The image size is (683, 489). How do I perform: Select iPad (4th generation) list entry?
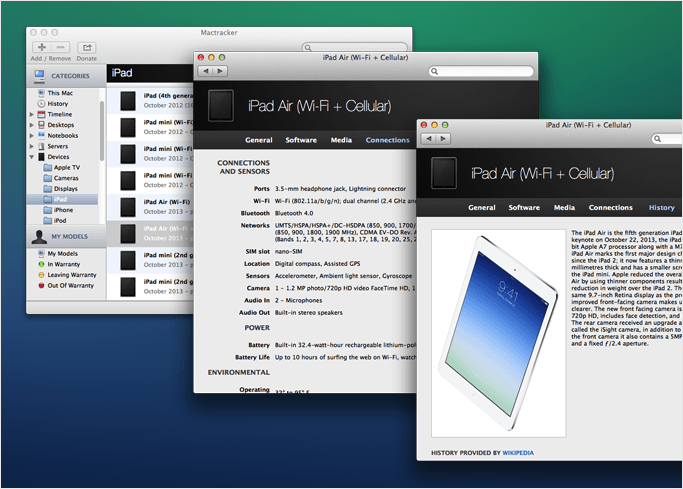[150, 101]
